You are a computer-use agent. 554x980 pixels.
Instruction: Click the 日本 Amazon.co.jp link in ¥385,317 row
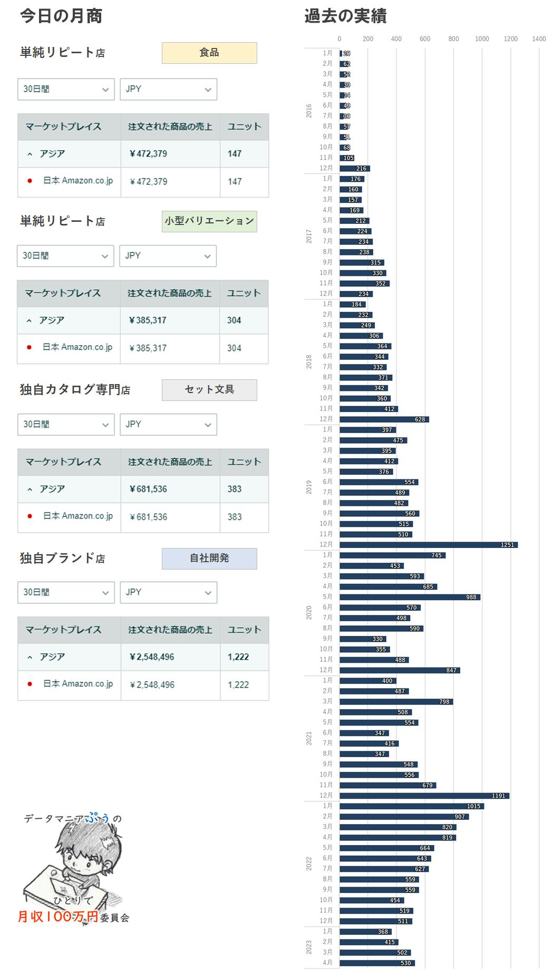[x=77, y=347]
